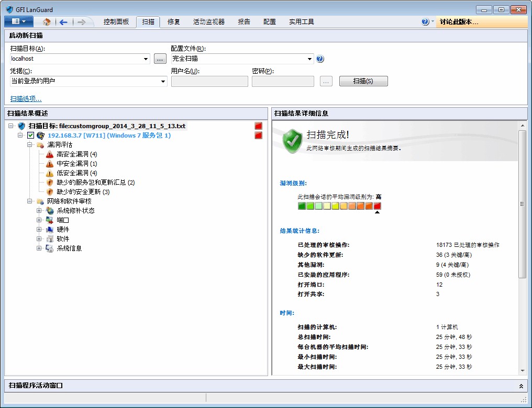The width and height of the screenshot is (532, 408).
Task: Select 缺少的安全更新 (3) item
Action: (83, 192)
